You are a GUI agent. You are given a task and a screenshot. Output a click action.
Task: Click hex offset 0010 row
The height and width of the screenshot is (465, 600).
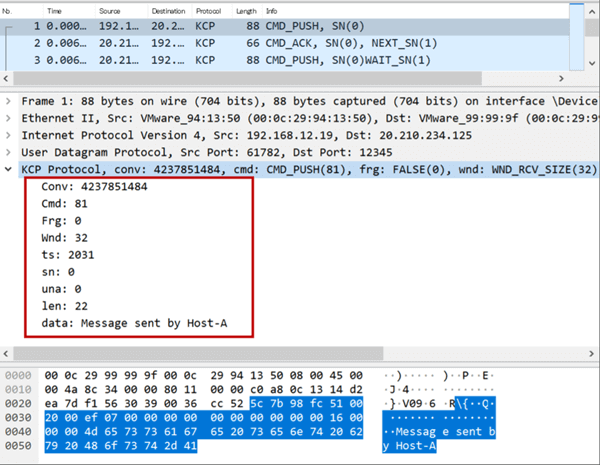18,390
